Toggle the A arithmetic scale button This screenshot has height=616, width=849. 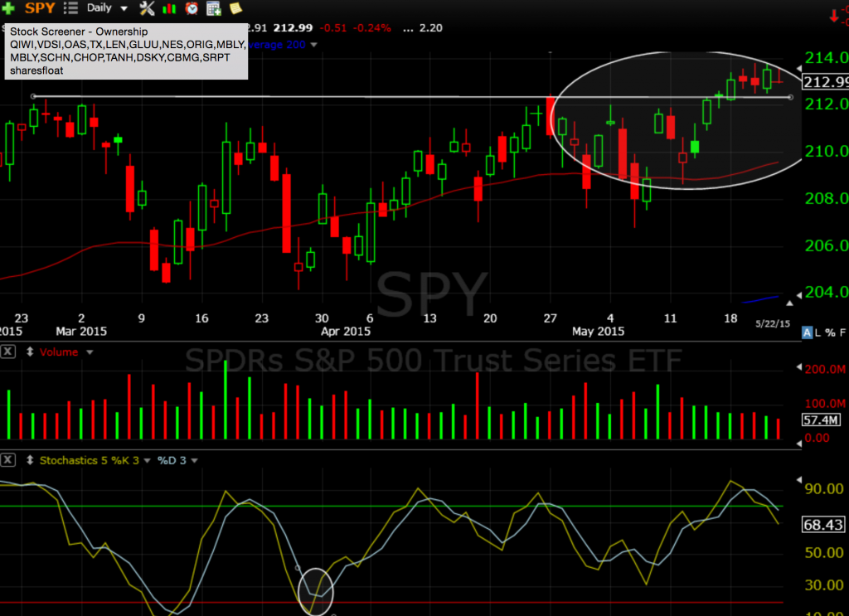808,332
